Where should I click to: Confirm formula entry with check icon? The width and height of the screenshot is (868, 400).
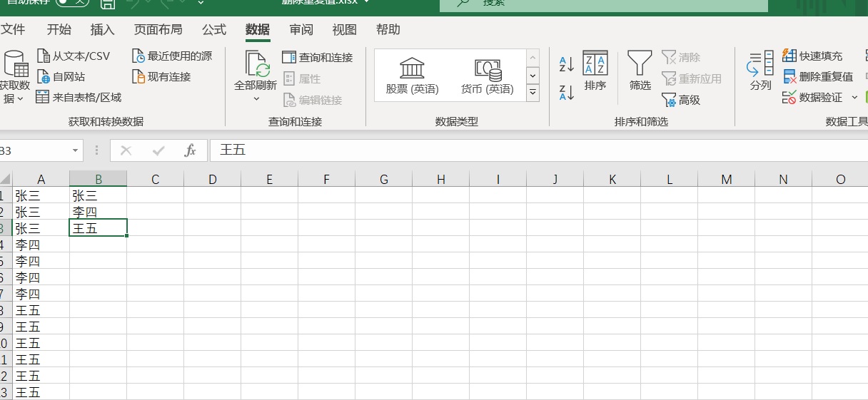(x=158, y=150)
